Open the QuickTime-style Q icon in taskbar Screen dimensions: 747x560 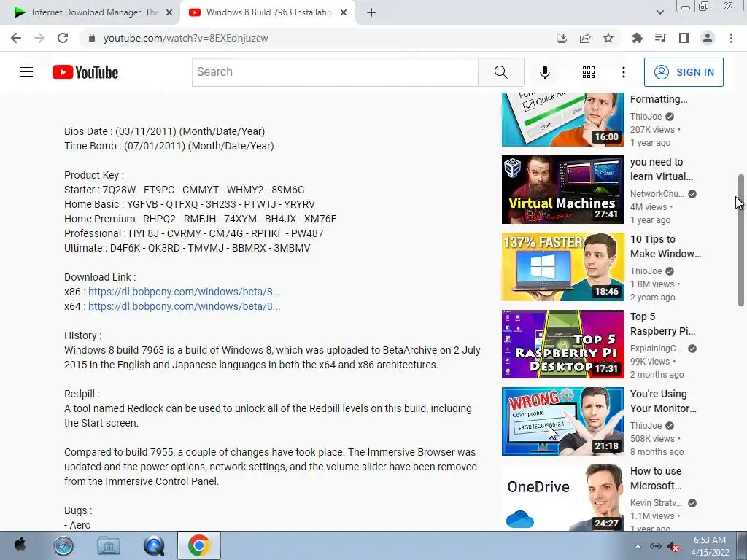(153, 545)
